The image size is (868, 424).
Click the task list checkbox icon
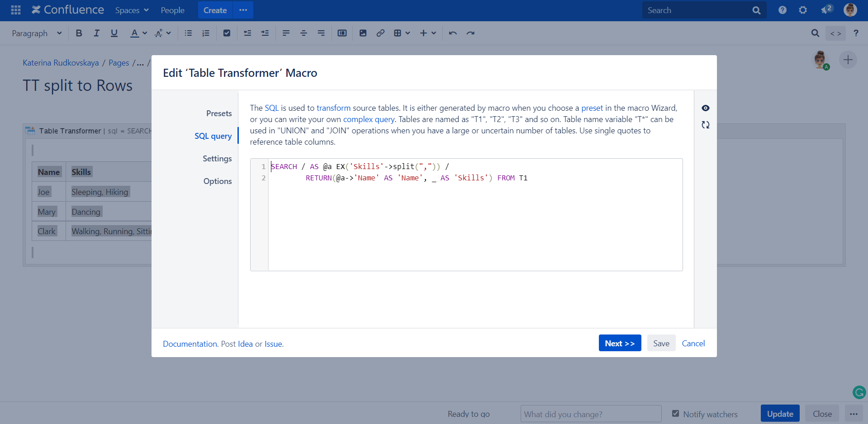(x=227, y=33)
